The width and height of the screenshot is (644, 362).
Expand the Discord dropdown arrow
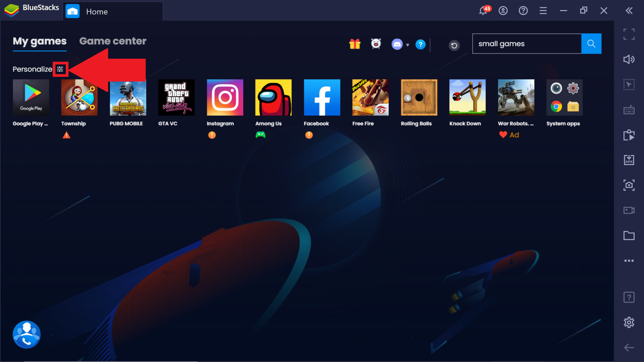[x=408, y=45]
